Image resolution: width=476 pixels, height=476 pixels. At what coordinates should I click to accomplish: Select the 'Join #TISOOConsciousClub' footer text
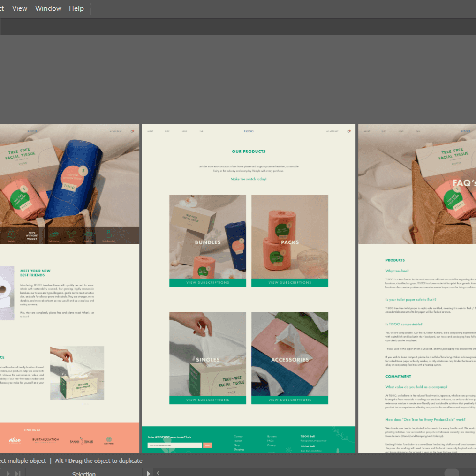point(169,437)
